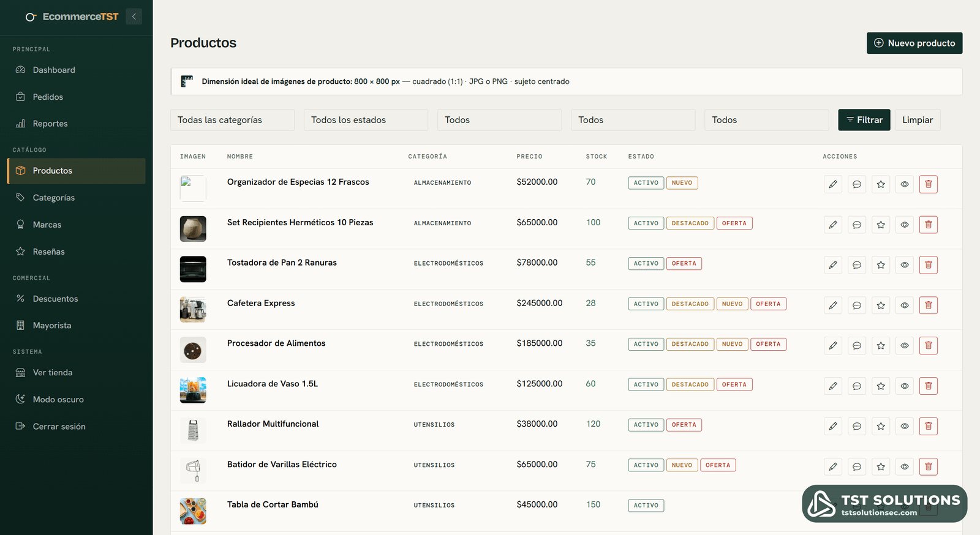Viewport: 980px width, 535px height.
Task: Switch on Modo oscuro
Action: click(x=76, y=400)
